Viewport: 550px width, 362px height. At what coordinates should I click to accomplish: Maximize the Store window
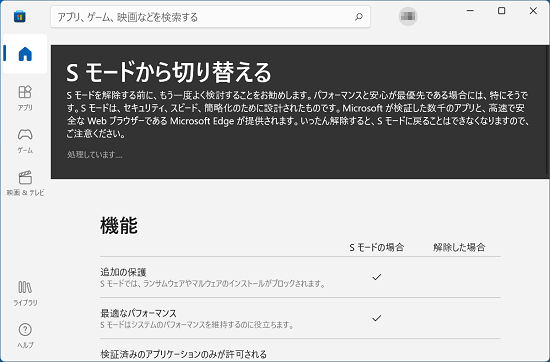point(502,11)
